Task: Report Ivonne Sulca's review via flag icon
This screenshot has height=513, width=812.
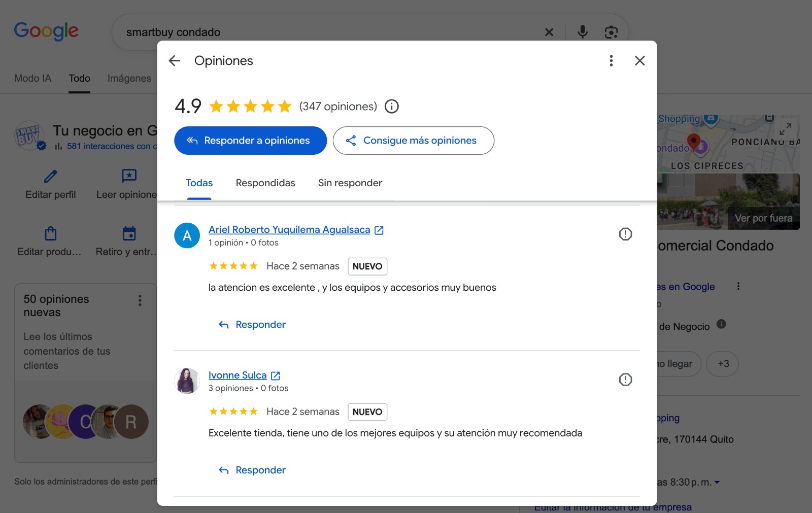Action: point(625,380)
